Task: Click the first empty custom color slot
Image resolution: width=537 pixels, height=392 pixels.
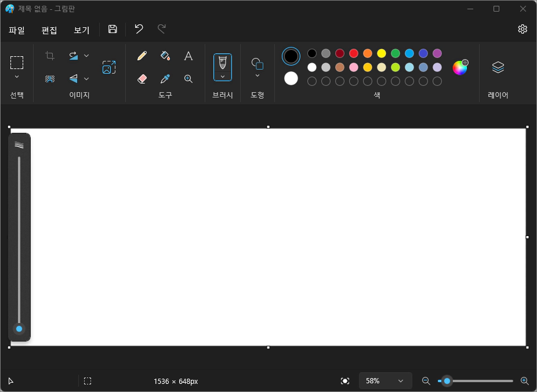Action: tap(312, 81)
